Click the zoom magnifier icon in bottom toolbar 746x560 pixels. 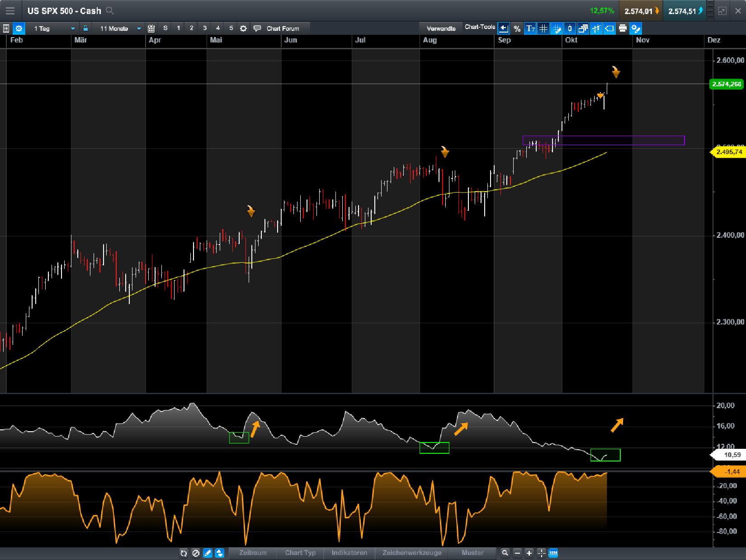[505, 553]
